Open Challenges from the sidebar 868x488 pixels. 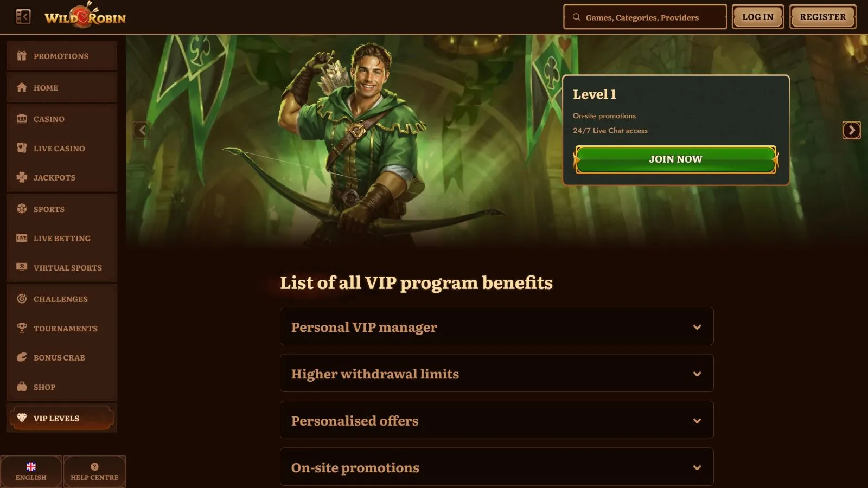pos(62,299)
